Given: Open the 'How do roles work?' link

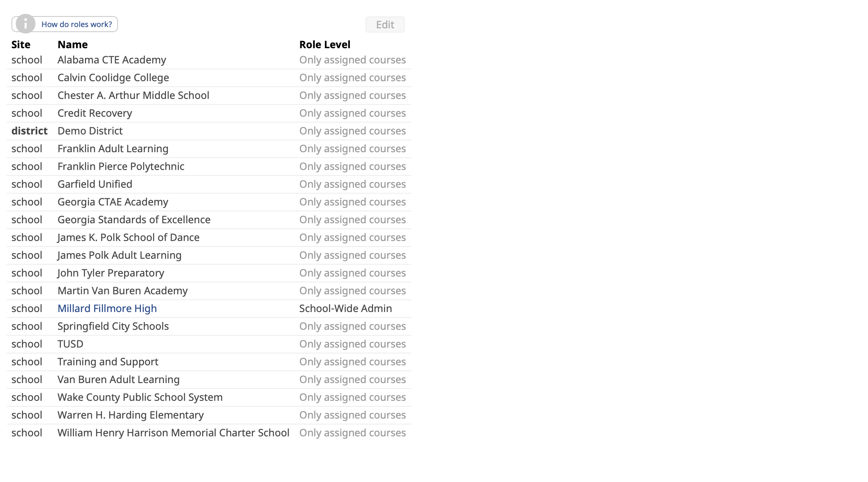Looking at the screenshot, I should tap(77, 25).
